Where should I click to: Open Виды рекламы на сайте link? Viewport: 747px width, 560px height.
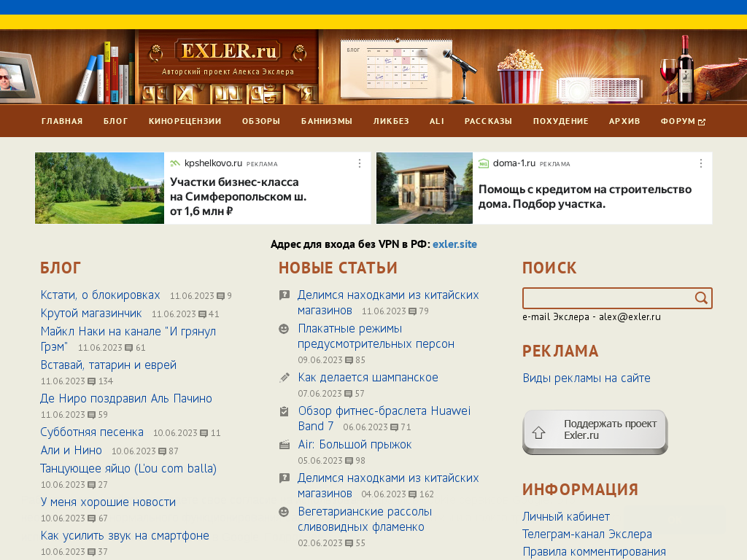click(587, 378)
